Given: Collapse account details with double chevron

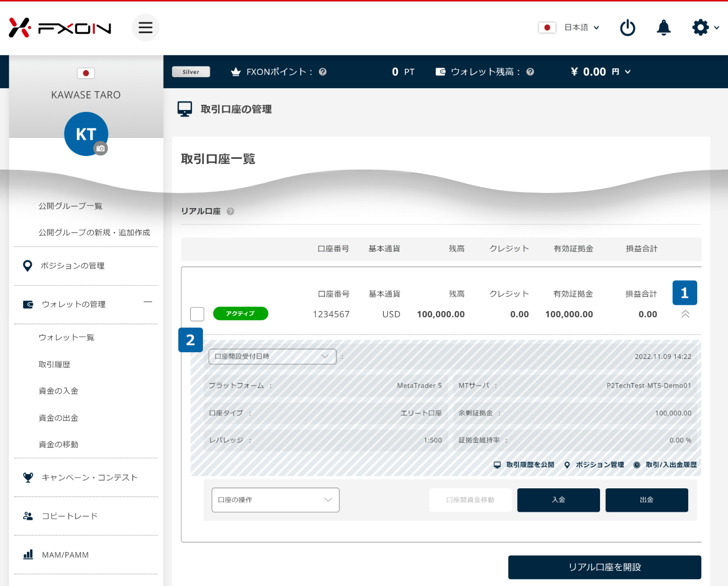Looking at the screenshot, I should [x=685, y=314].
